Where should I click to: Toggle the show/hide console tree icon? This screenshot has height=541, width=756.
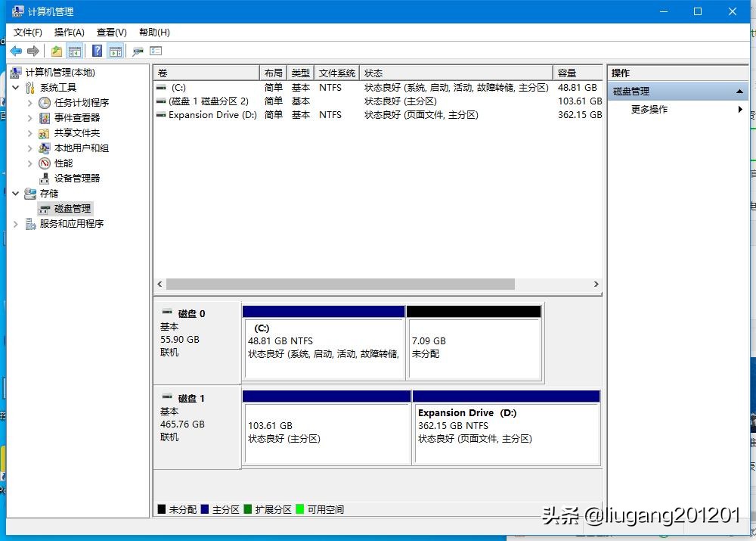74,51
